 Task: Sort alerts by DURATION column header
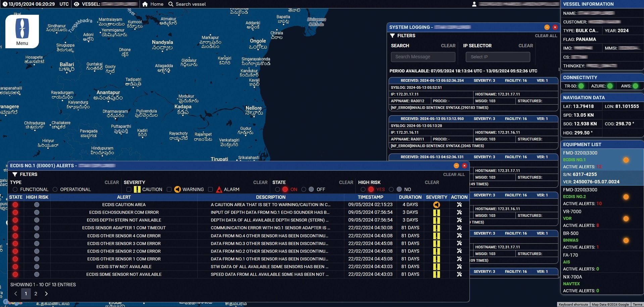(410, 197)
